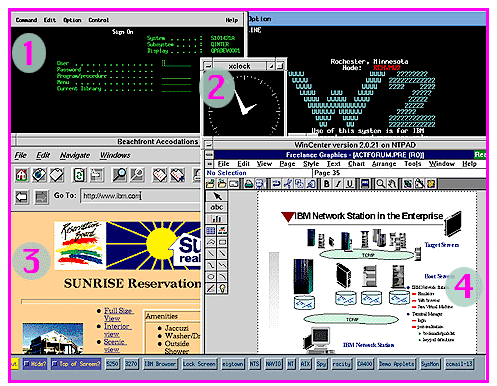Click the magnifier zoom icon in Freelance

(x=380, y=184)
